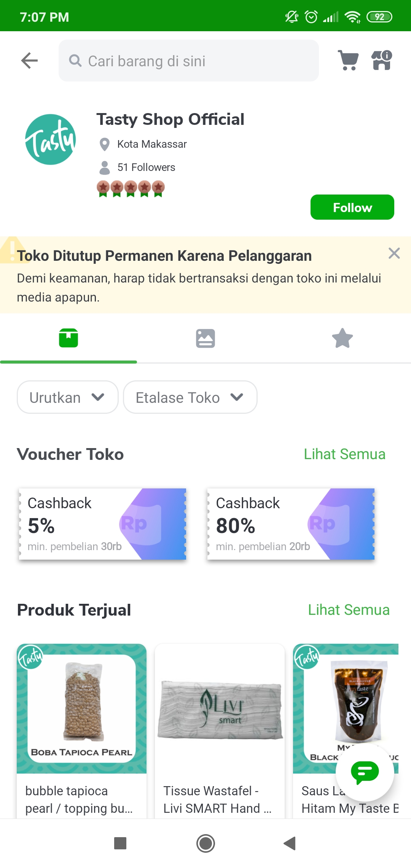Screen dimensions: 411x868
Task: Tap the back arrow icon
Action: point(29,61)
